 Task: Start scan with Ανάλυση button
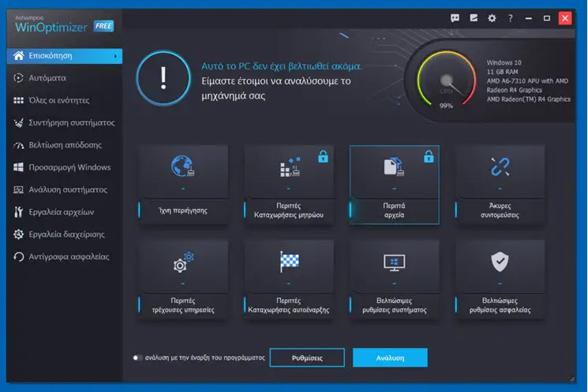(390, 357)
